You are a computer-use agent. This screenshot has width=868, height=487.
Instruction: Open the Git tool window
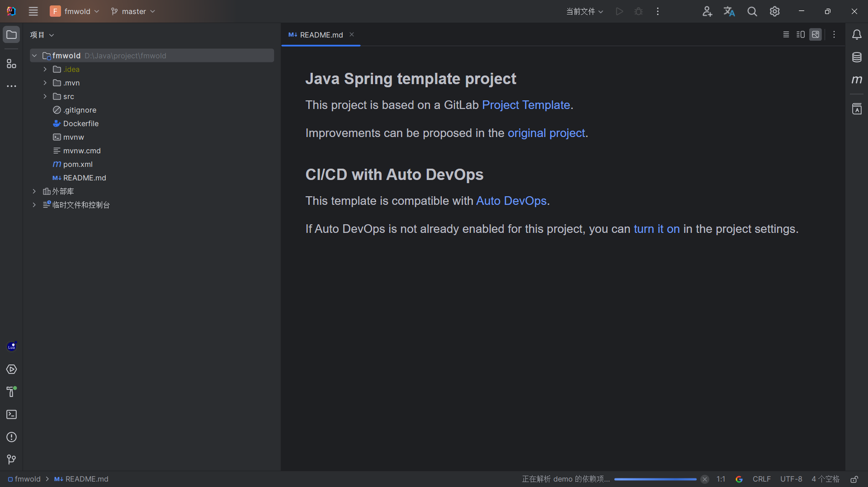point(11,459)
